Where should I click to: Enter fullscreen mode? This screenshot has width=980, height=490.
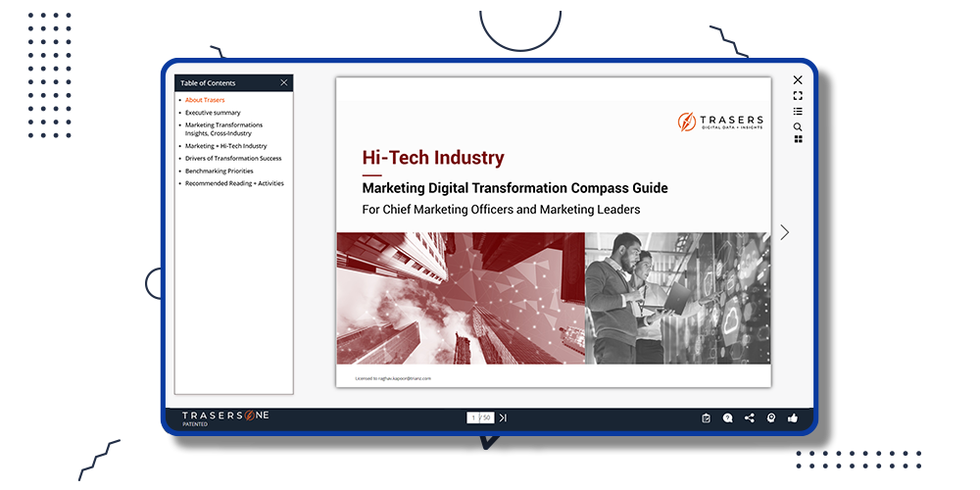[798, 96]
